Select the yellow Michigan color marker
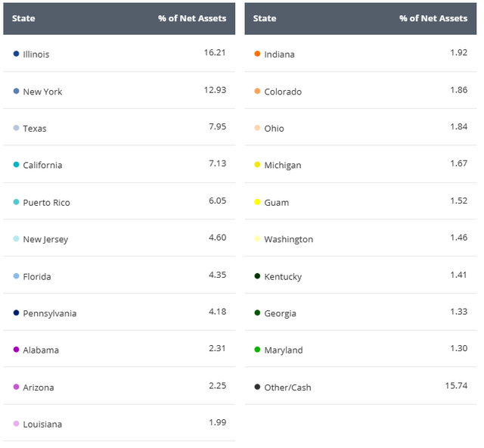Screen dimensions: 484x448 tap(257, 165)
